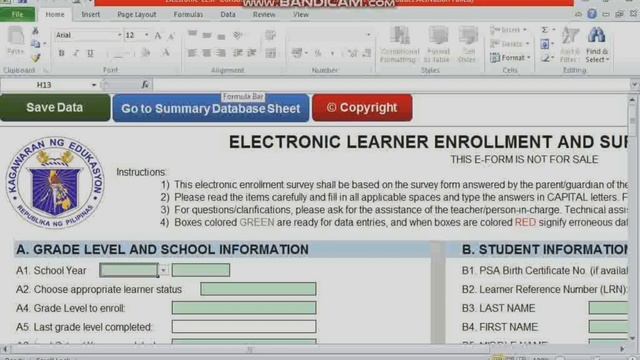Viewport: 640px width, 360px height.
Task: Click the Cut scissors icon
Action: coord(36,31)
